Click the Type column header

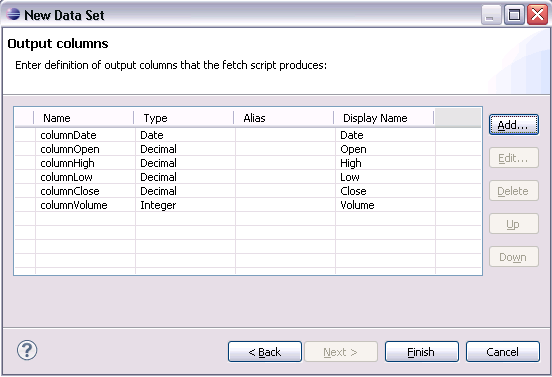click(184, 118)
